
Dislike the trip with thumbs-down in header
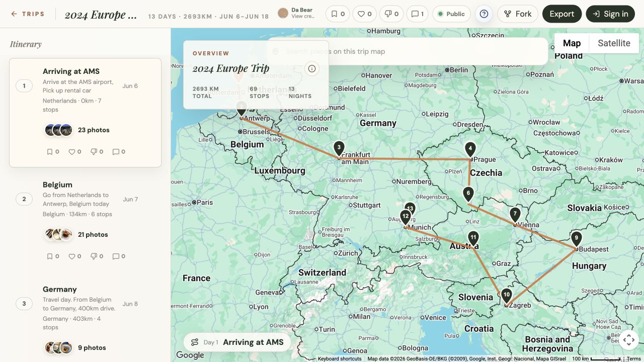391,14
